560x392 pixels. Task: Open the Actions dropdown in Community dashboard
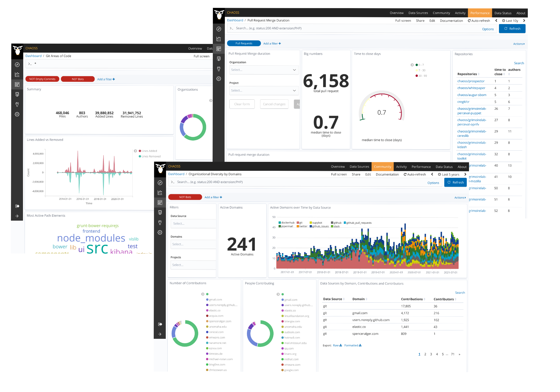[460, 198]
